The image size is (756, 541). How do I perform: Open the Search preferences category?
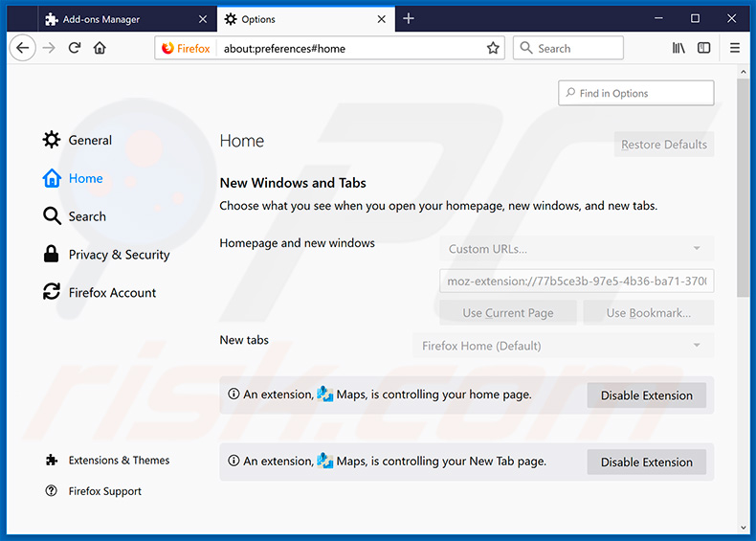click(75, 216)
